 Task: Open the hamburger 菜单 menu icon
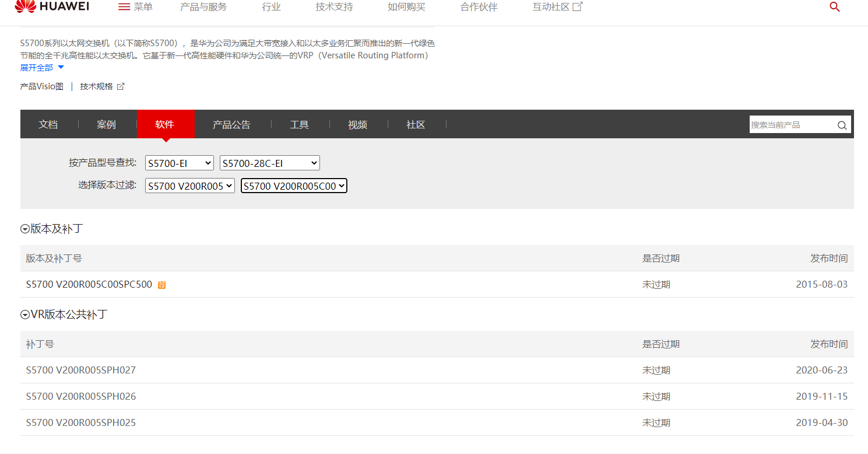(123, 6)
